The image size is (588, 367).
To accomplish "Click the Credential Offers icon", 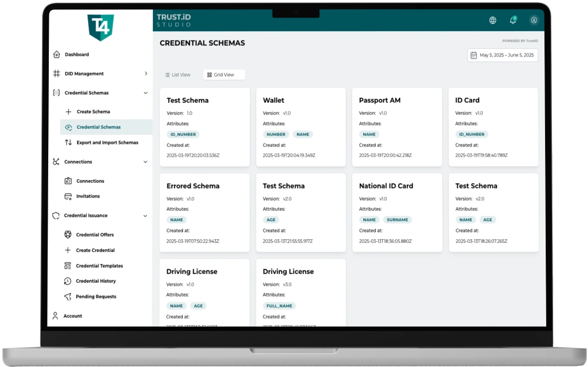I will [68, 235].
